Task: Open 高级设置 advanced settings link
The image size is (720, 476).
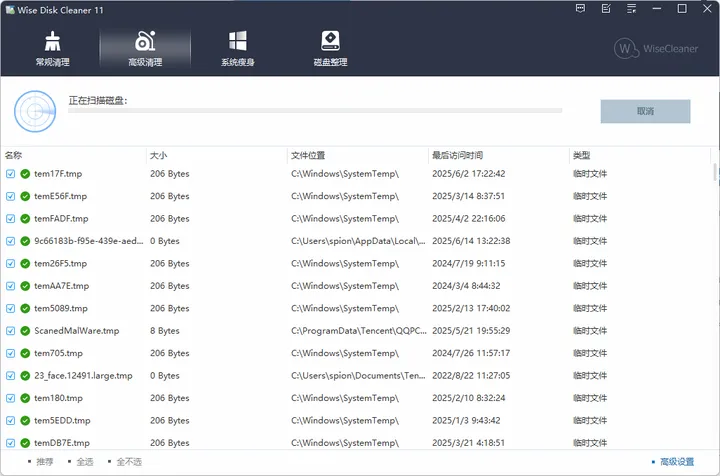Action: (677, 462)
